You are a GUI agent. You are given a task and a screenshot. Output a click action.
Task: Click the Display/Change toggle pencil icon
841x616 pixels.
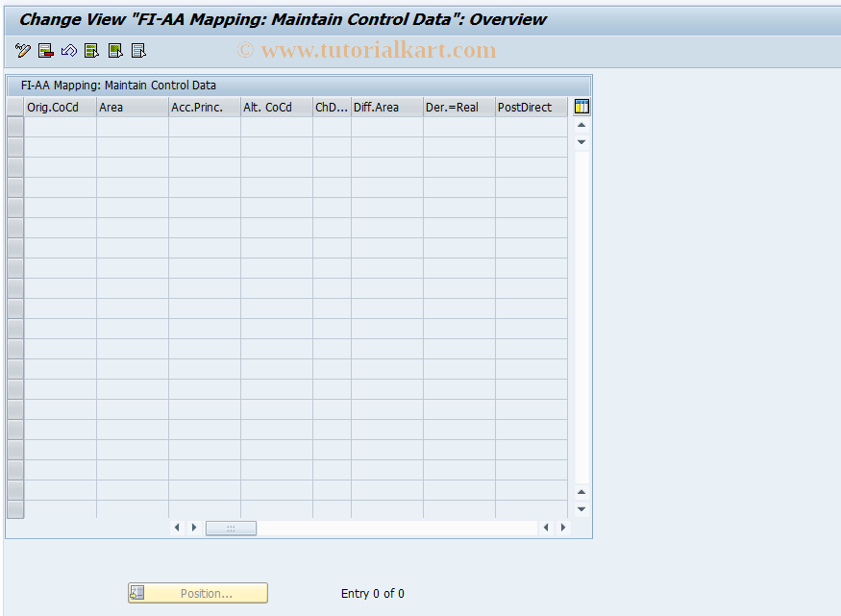(x=22, y=51)
